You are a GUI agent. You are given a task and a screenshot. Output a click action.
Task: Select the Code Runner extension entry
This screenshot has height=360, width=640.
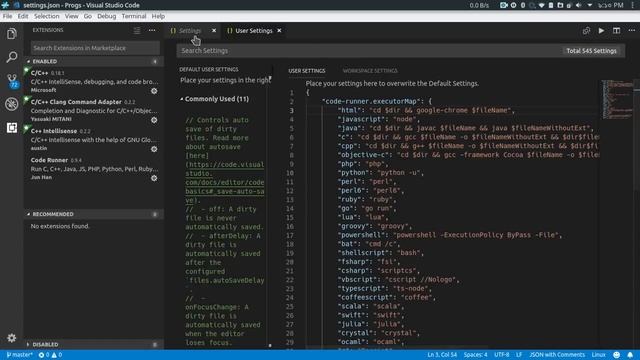[94, 168]
